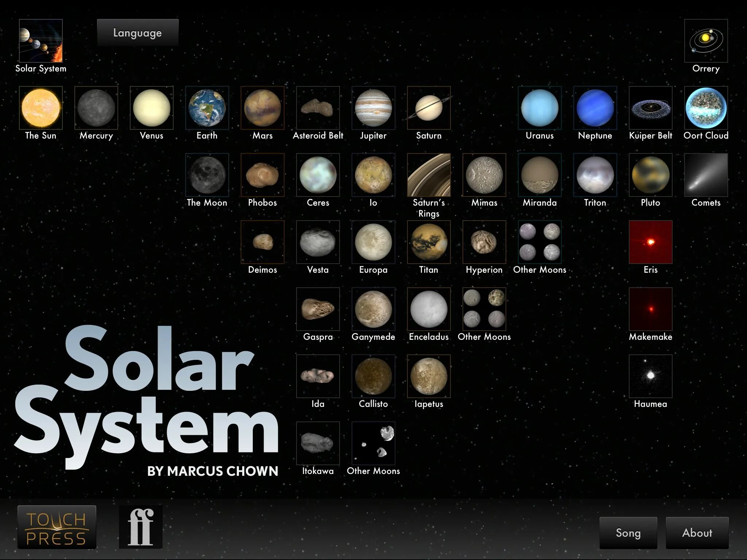
Task: Open the Kuiper Belt icon
Action: (650, 108)
